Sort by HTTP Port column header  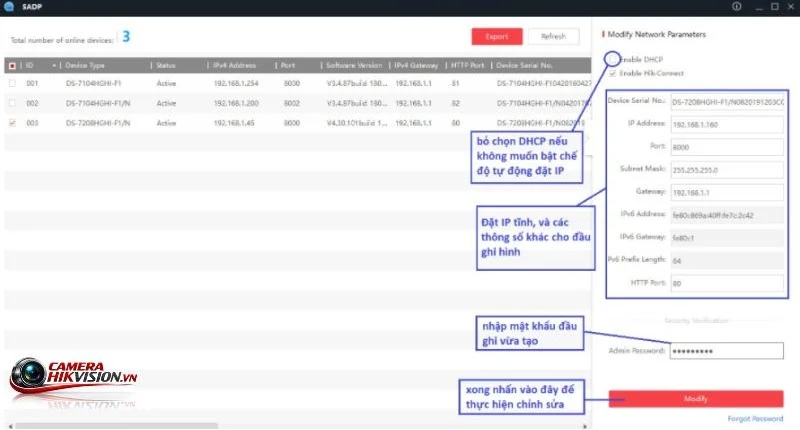[467, 65]
